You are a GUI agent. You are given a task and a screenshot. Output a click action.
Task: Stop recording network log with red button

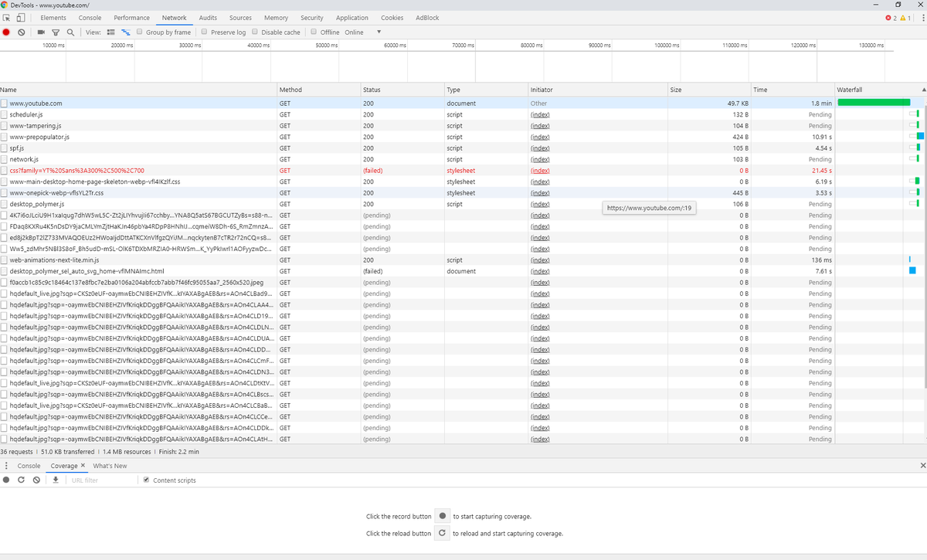(7, 32)
